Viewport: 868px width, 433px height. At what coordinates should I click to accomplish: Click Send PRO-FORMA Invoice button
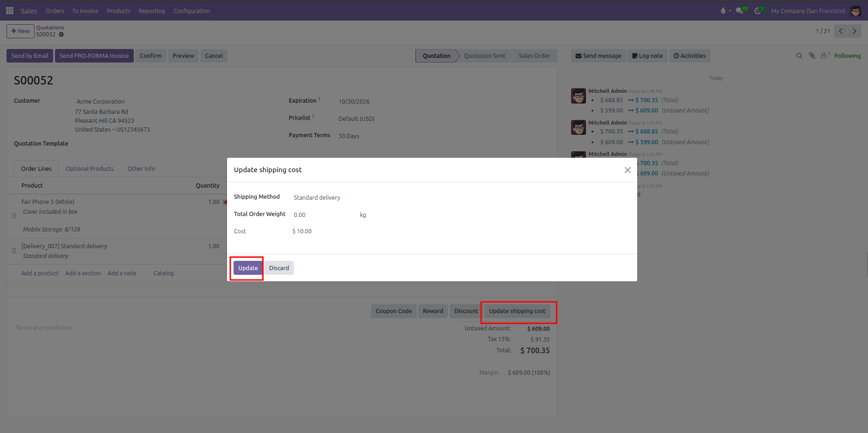[94, 56]
